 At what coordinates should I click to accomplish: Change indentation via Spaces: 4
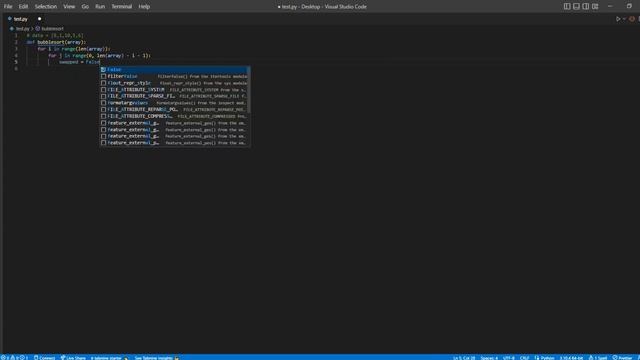pyautogui.click(x=489, y=358)
